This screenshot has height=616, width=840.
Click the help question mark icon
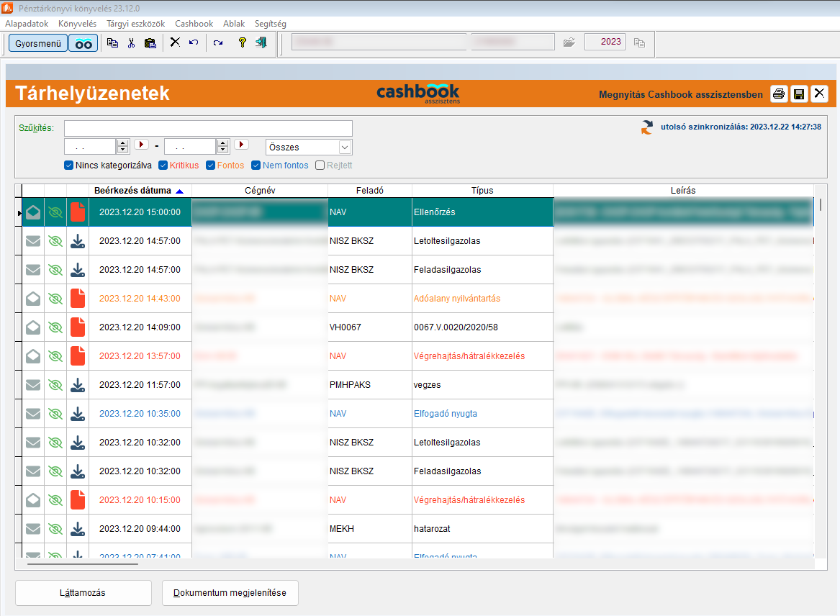click(242, 43)
